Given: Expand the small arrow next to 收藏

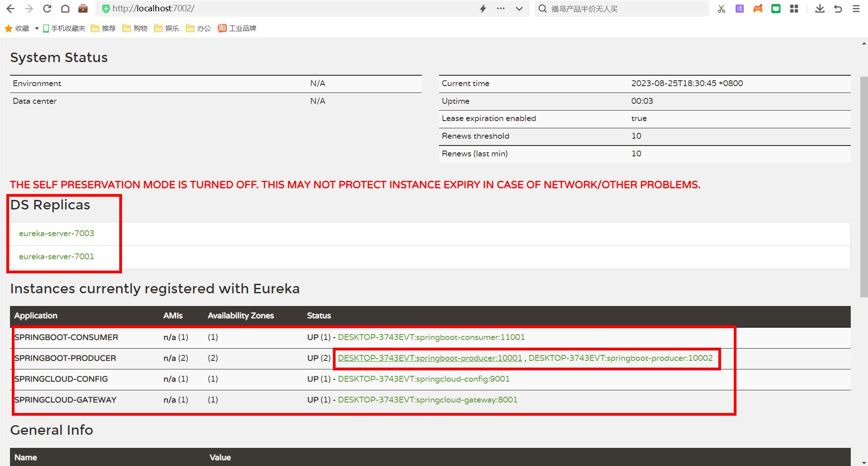Looking at the screenshot, I should [37, 29].
